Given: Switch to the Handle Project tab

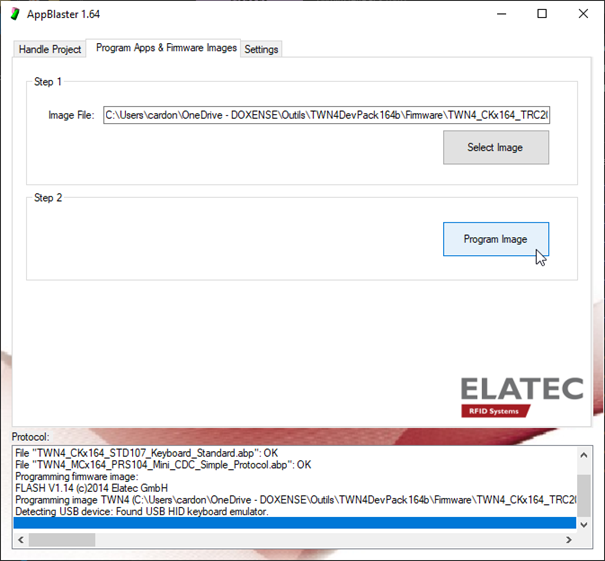Looking at the screenshot, I should point(50,49).
